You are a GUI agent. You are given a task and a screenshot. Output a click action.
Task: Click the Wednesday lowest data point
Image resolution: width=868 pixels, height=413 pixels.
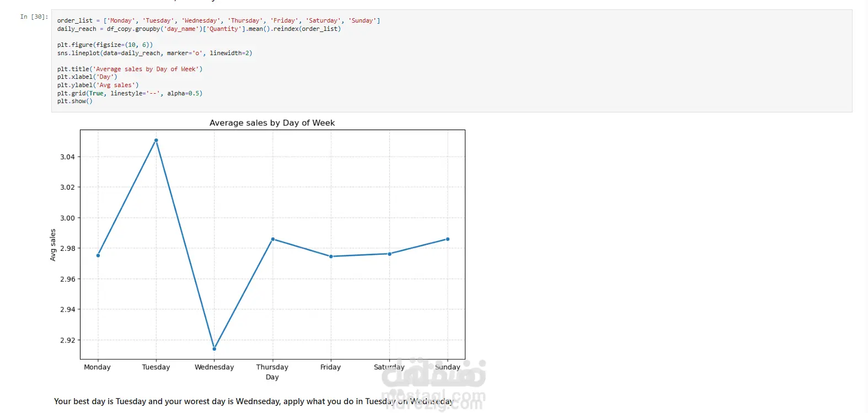215,348
